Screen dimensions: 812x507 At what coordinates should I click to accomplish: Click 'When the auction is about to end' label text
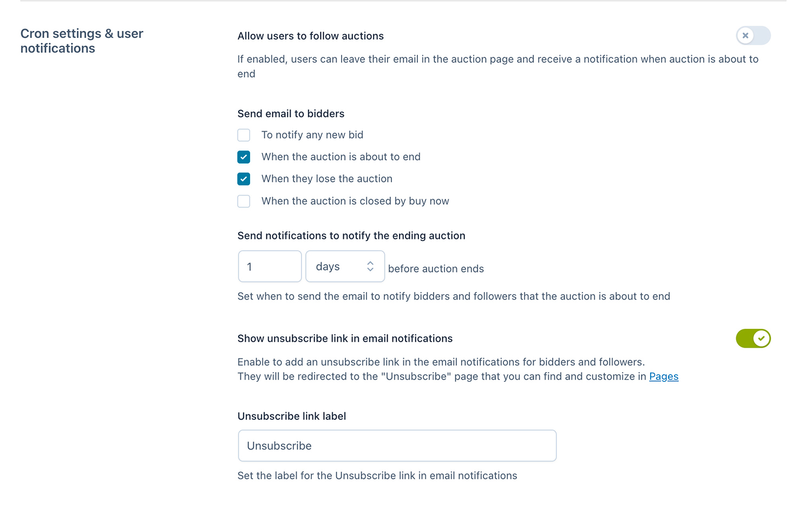click(x=341, y=157)
